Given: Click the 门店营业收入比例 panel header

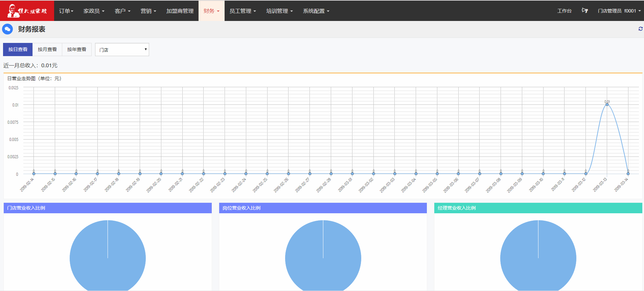Looking at the screenshot, I should [108, 208].
